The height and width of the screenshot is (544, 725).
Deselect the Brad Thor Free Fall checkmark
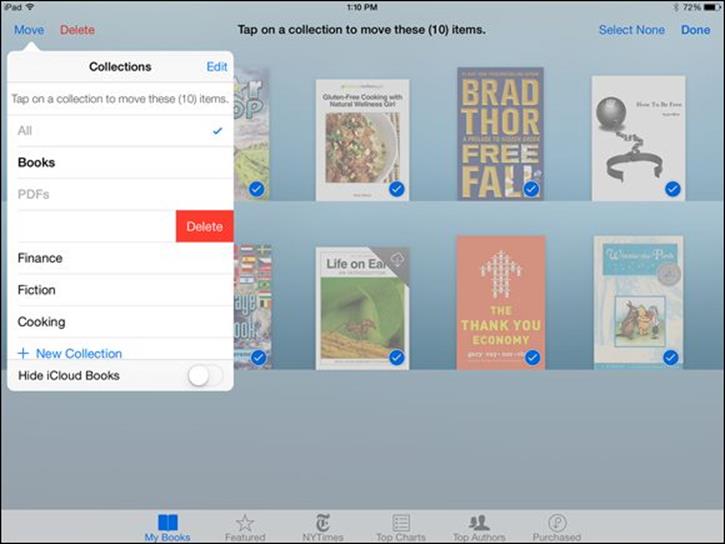pyautogui.click(x=531, y=189)
